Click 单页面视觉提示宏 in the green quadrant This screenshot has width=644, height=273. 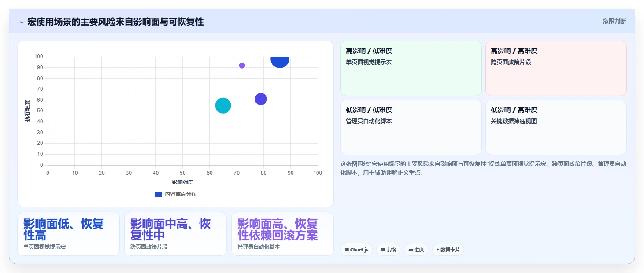coord(369,62)
